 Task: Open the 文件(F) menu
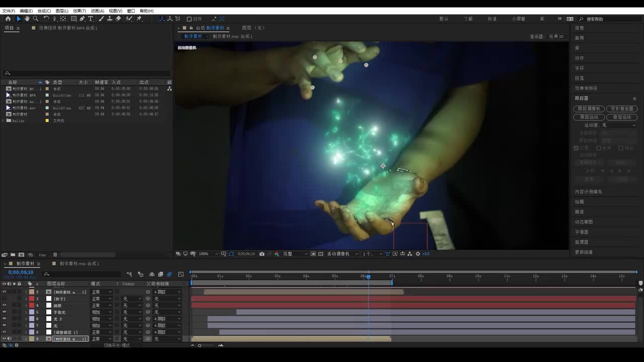tap(9, 11)
